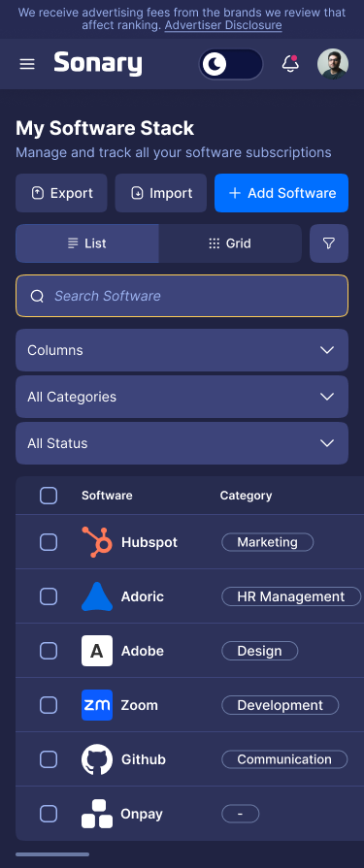The height and width of the screenshot is (868, 364).
Task: Click the Marketing category tag
Action: [268, 542]
